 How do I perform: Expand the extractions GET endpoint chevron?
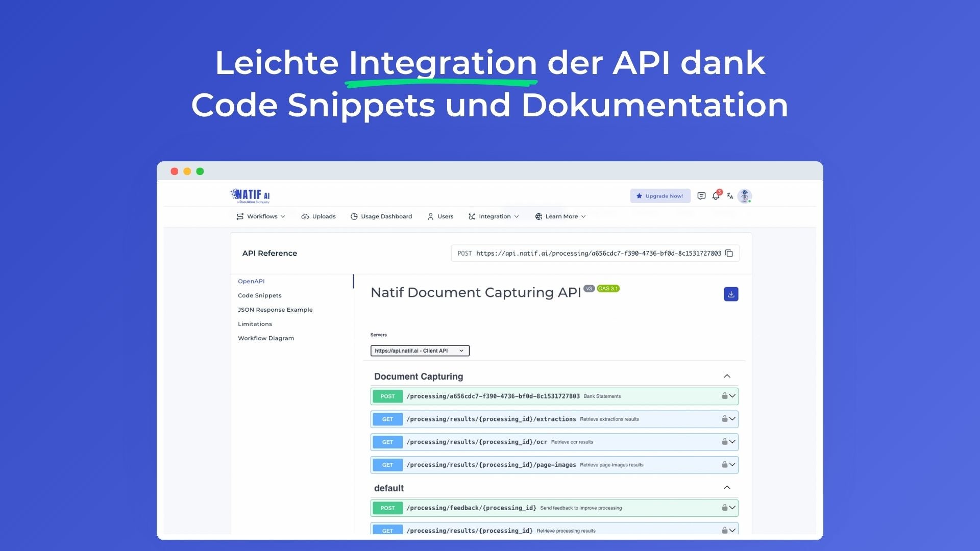tap(732, 419)
